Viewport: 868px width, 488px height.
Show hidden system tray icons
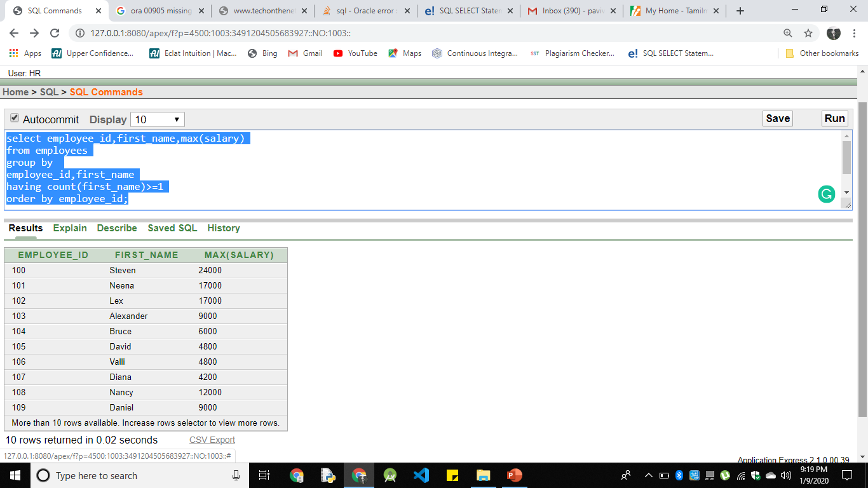click(649, 475)
